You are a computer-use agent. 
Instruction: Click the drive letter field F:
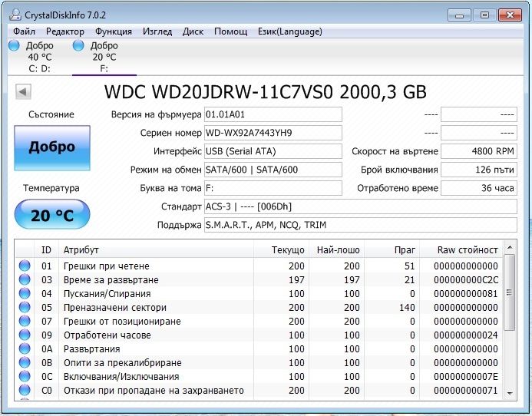click(x=273, y=188)
